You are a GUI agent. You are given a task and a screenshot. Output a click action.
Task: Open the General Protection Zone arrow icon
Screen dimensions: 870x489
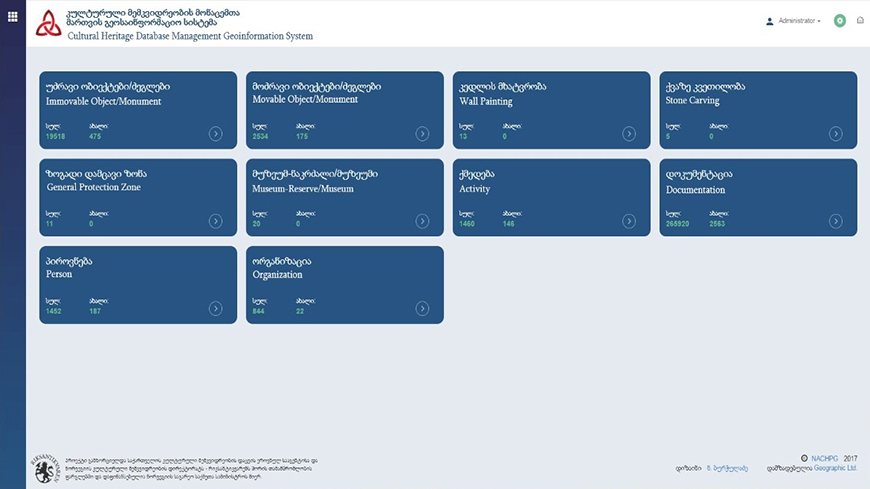(215, 221)
